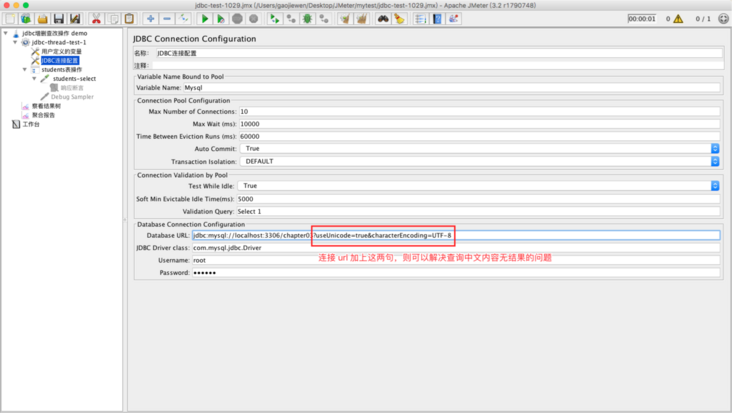Image resolution: width=732 pixels, height=413 pixels.
Task: Clear results with single broom icon
Action: click(x=345, y=19)
